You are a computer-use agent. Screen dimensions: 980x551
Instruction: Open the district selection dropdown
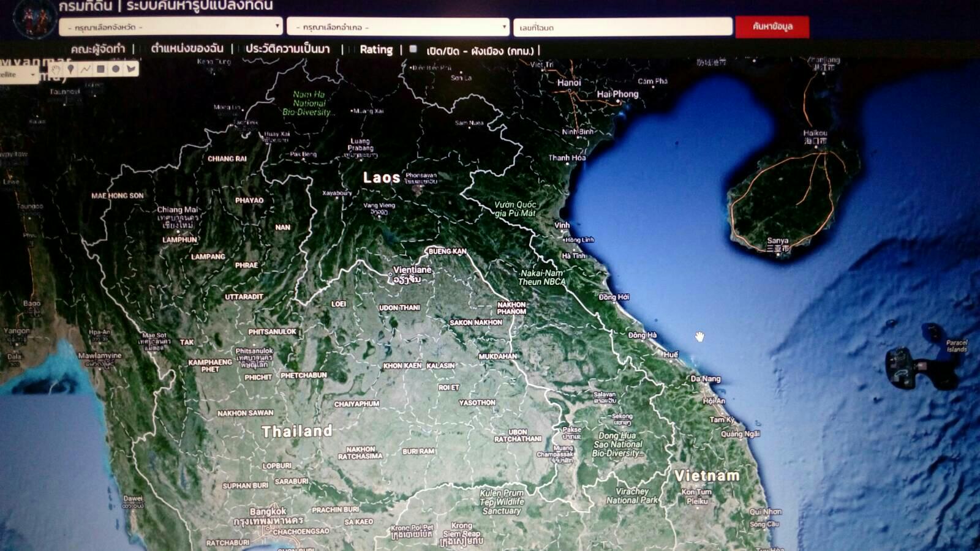tap(398, 27)
